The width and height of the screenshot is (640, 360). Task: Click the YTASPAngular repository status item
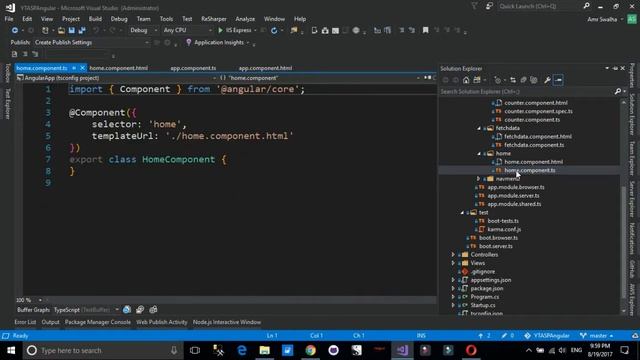click(x=547, y=336)
